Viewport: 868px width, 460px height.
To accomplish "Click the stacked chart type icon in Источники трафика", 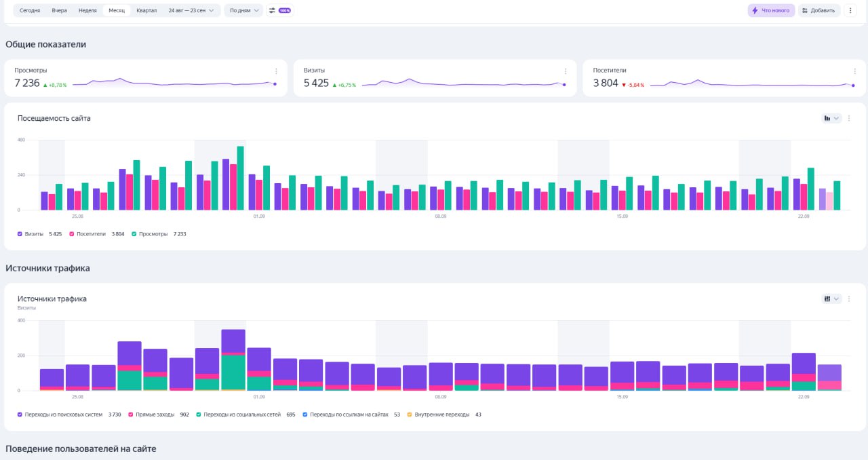I will (827, 299).
